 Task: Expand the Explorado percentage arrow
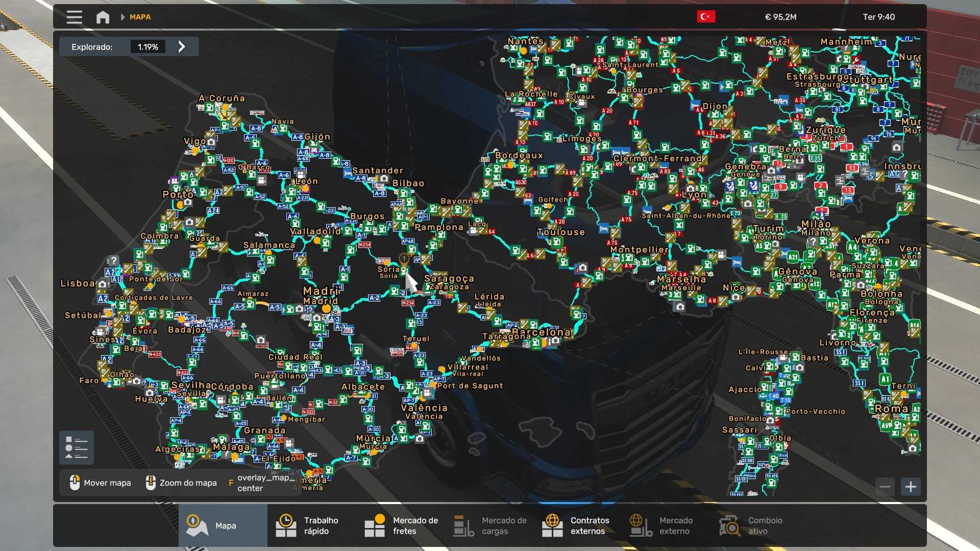182,47
